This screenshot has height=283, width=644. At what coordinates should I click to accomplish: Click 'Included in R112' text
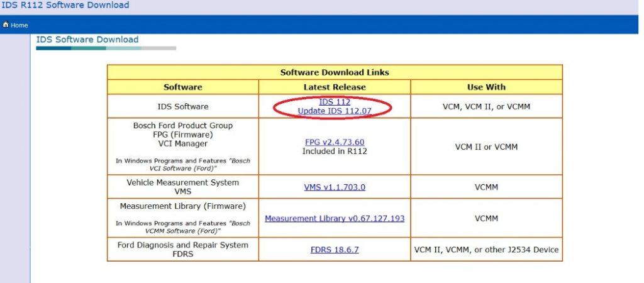pos(335,152)
